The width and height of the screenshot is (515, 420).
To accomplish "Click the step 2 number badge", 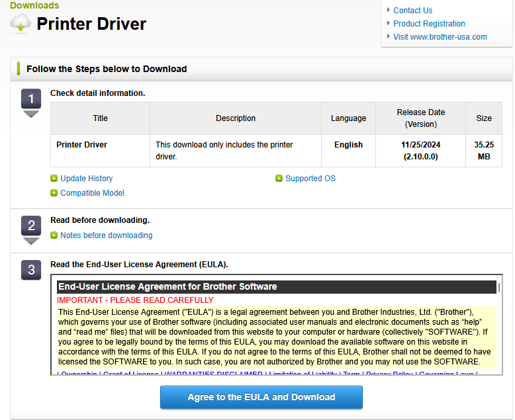I will 31,226.
